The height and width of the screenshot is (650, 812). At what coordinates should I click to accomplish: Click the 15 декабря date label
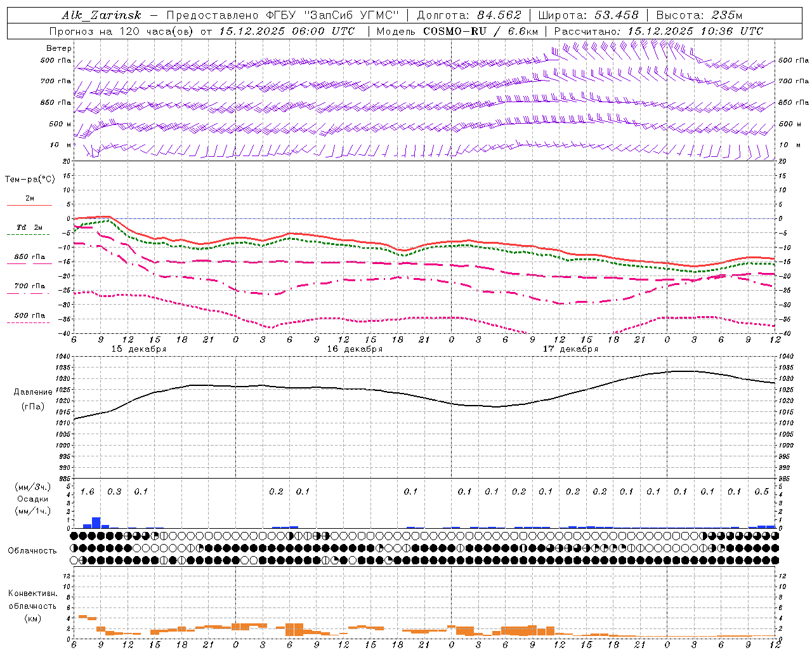139,349
